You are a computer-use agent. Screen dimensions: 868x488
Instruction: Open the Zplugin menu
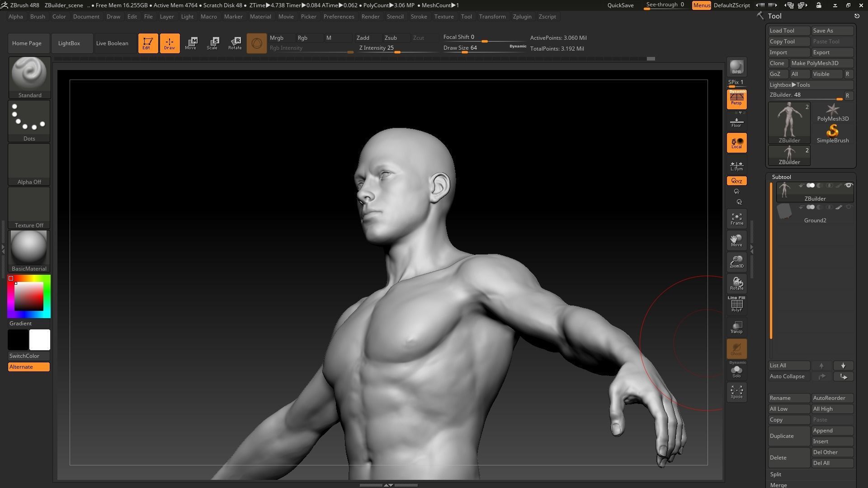[x=522, y=17]
